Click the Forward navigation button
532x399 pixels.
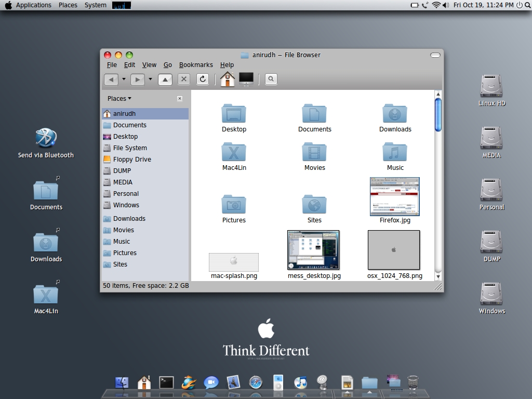(137, 79)
